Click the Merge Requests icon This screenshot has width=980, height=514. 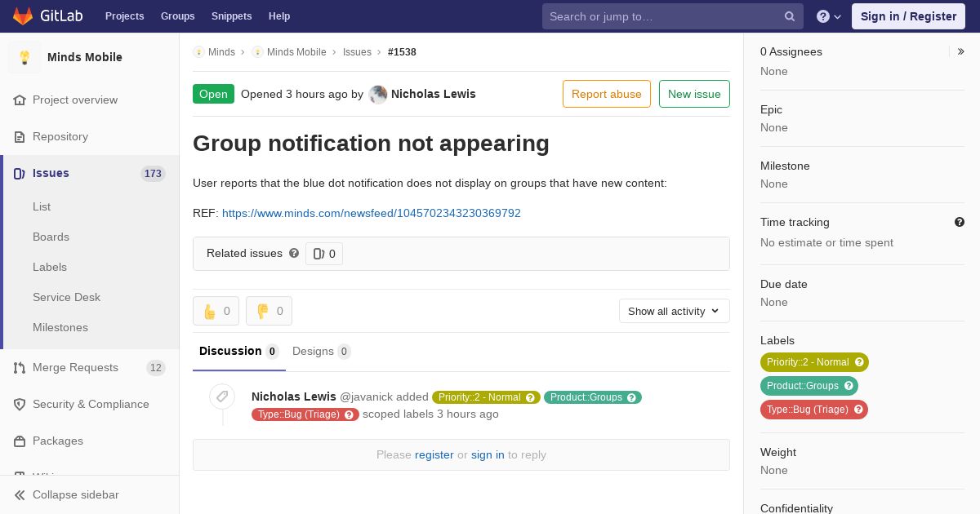click(20, 367)
